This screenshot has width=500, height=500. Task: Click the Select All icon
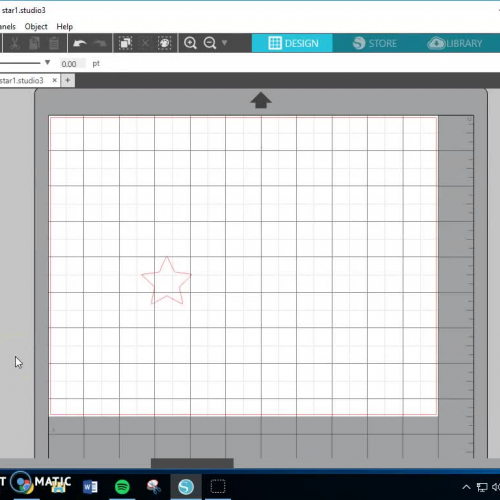125,43
